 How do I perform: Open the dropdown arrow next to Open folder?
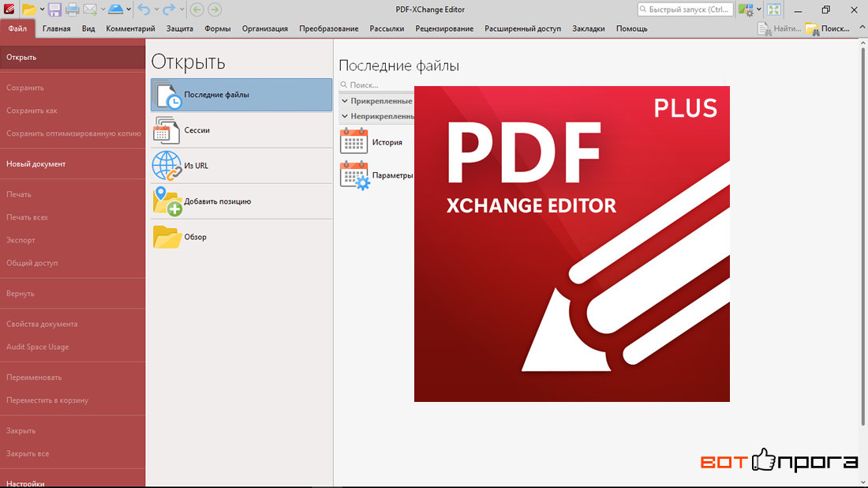42,9
